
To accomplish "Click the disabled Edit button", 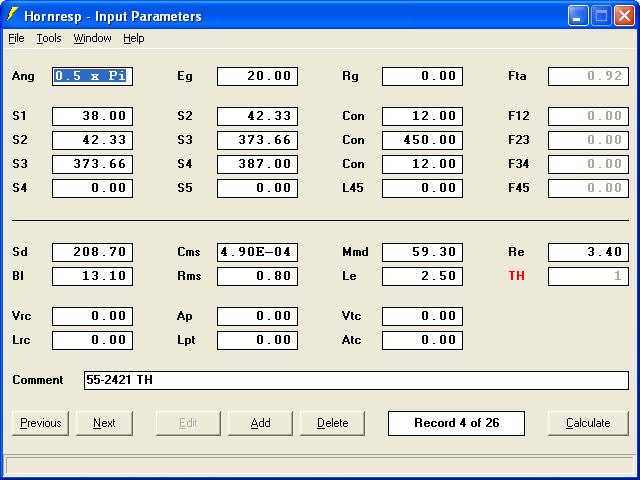I will click(x=188, y=423).
